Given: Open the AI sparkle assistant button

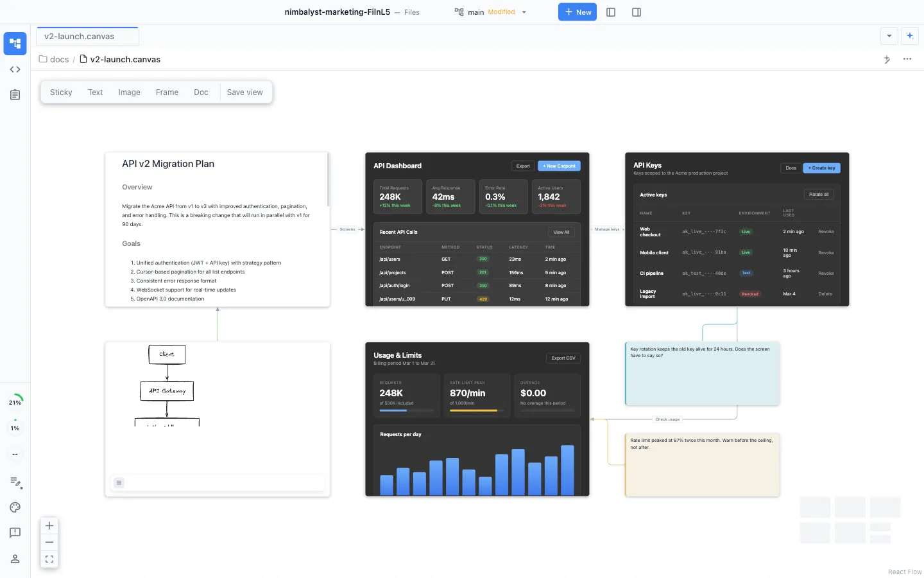Looking at the screenshot, I should click(x=909, y=36).
